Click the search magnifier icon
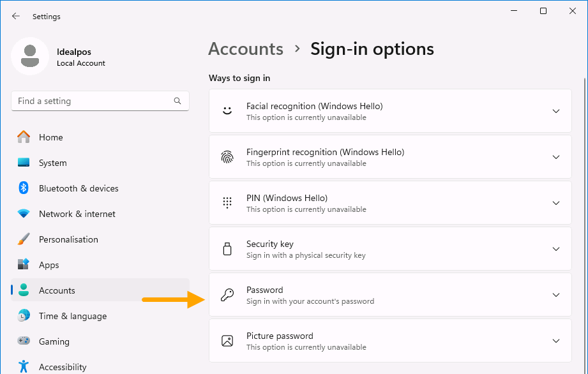Viewport: 588px width, 374px height. [x=177, y=101]
